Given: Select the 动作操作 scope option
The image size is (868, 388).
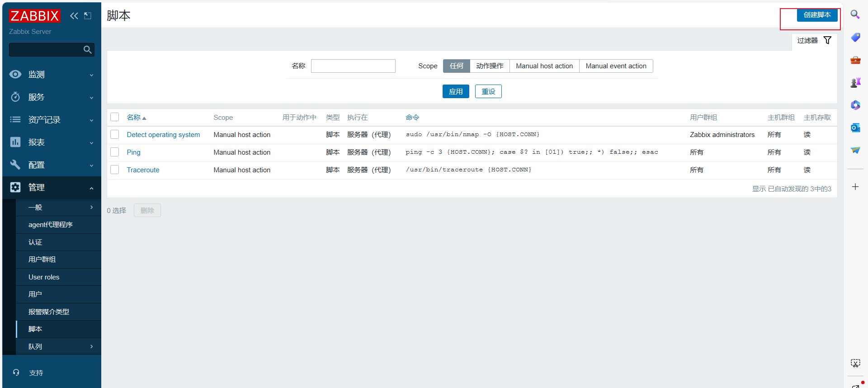Looking at the screenshot, I should [490, 66].
